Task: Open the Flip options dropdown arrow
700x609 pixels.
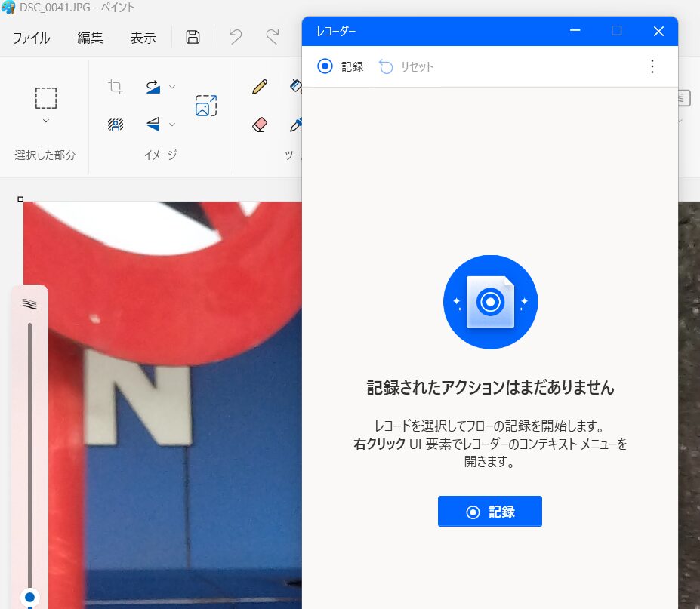Action: tap(172, 125)
